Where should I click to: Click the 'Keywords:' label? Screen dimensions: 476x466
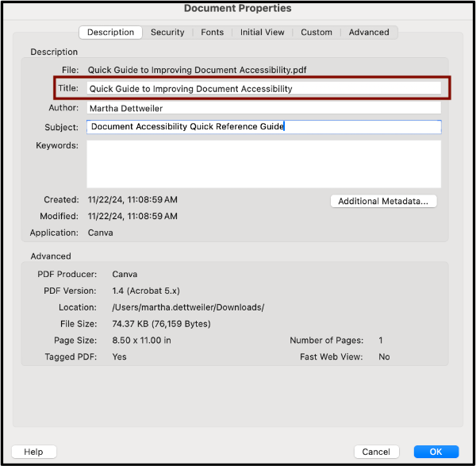[57, 145]
